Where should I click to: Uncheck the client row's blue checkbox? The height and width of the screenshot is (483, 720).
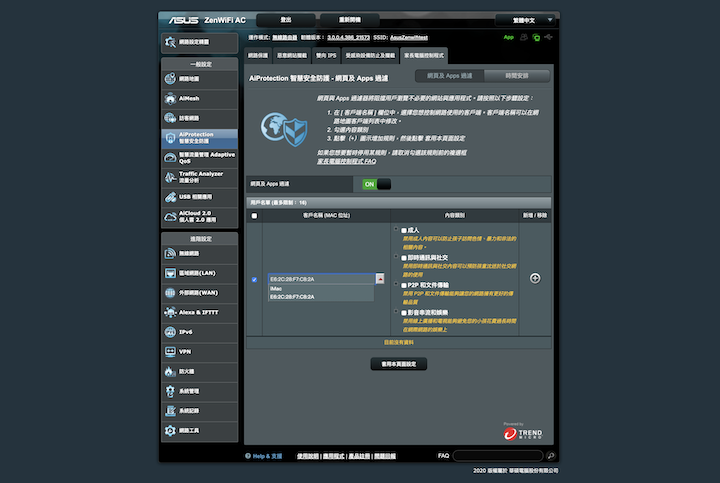pos(254,280)
